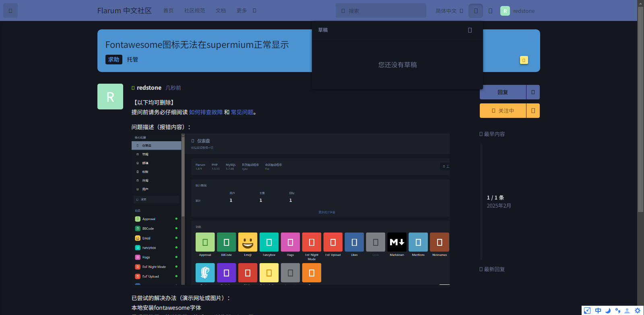
Task: Open the 文档 nav link
Action: 221,11
